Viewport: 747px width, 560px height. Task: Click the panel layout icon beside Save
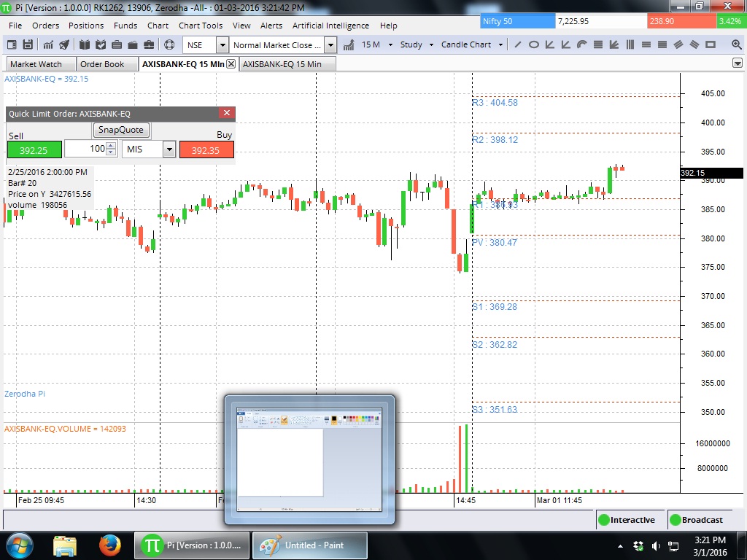pos(12,44)
